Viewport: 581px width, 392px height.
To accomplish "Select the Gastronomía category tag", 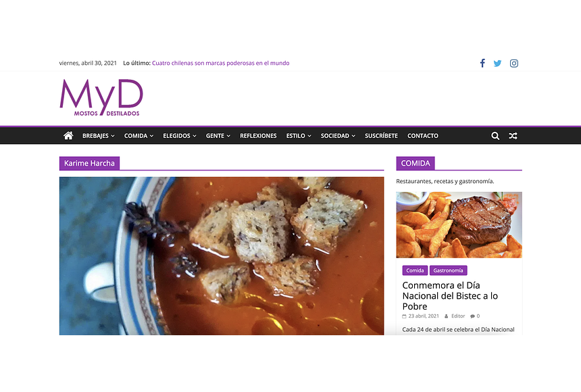I will point(449,270).
